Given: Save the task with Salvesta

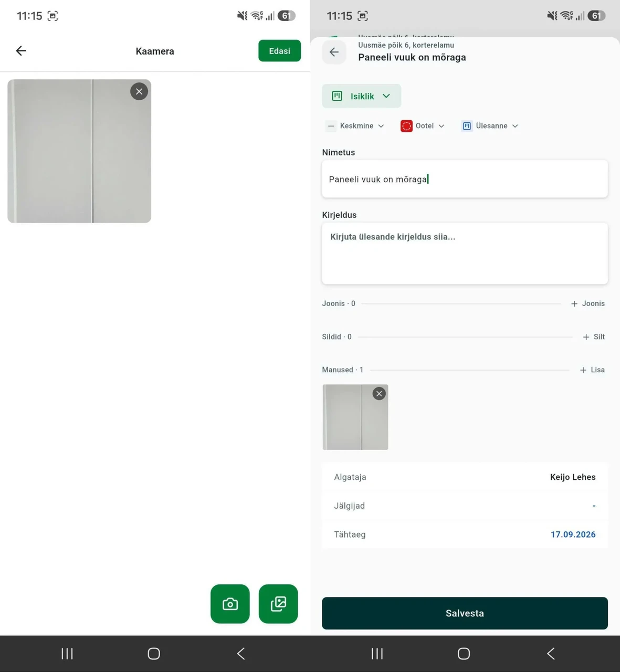Looking at the screenshot, I should pos(465,613).
